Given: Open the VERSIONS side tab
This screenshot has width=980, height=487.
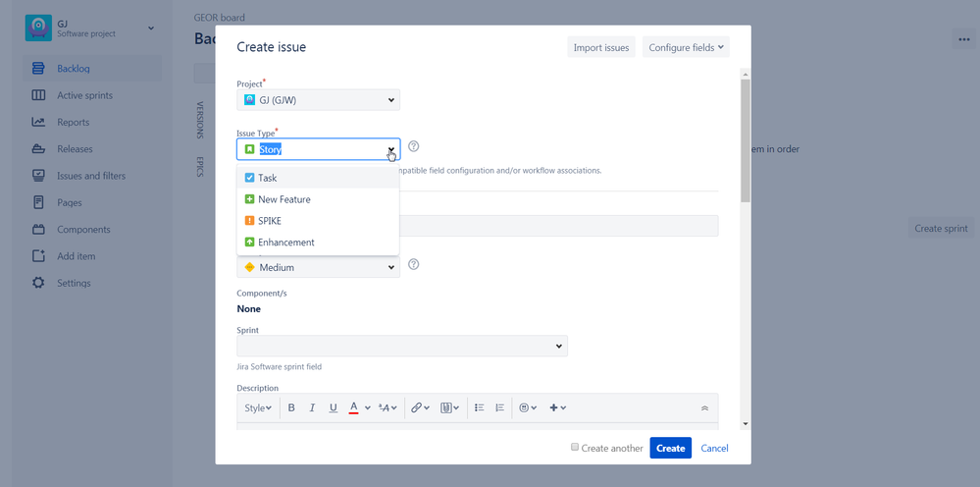Looking at the screenshot, I should [200, 120].
